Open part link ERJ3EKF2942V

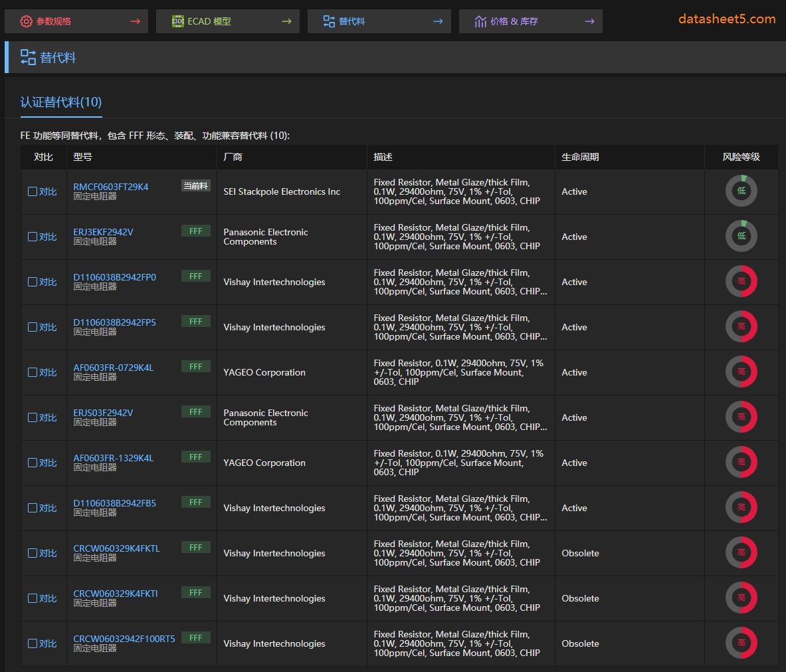103,232
